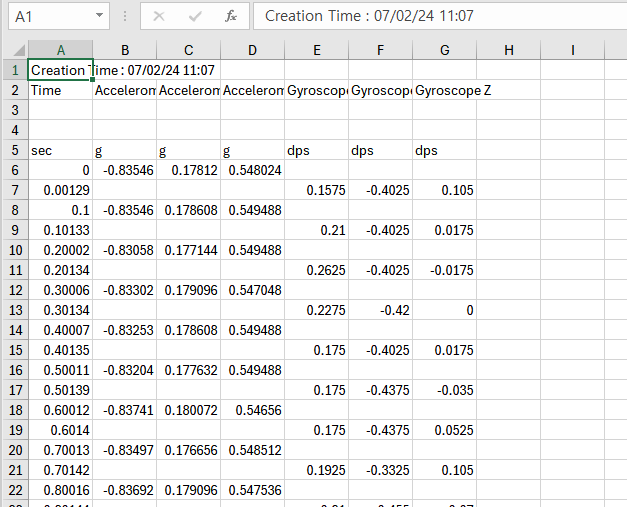Click cell with value 0.177144

189,250
